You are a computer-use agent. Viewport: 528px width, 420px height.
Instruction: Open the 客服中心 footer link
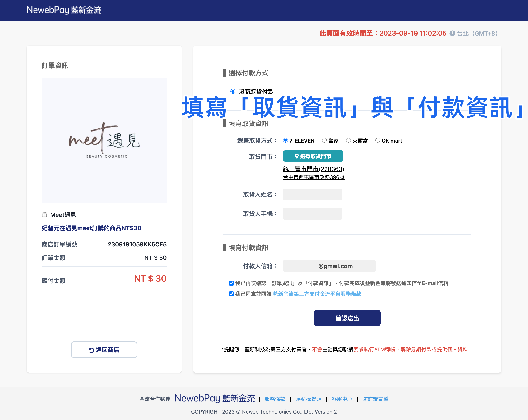(342, 399)
